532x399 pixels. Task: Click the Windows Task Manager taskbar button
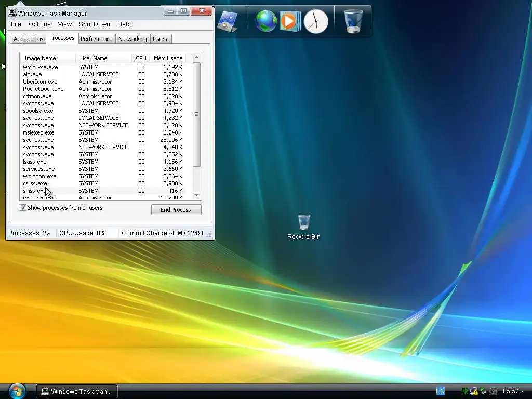[77, 391]
